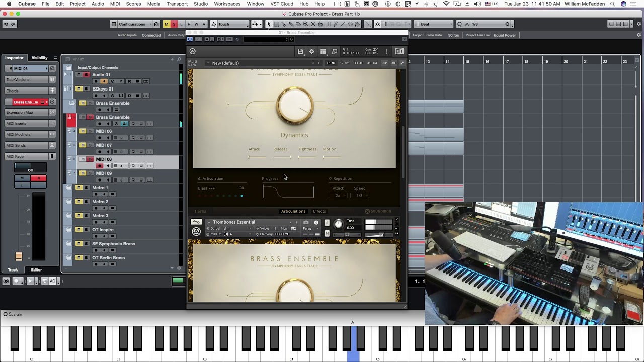Select Kontakt channel page 17-32

[345, 63]
